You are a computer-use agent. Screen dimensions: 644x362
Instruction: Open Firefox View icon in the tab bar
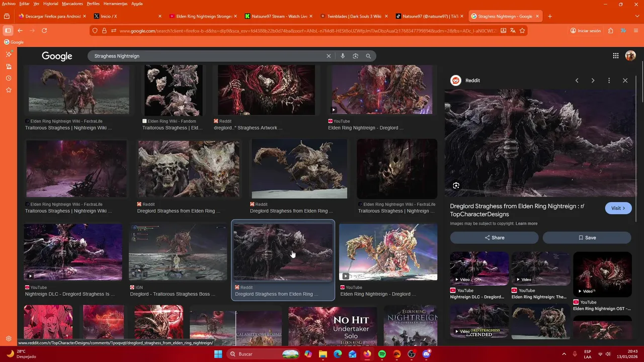7,16
